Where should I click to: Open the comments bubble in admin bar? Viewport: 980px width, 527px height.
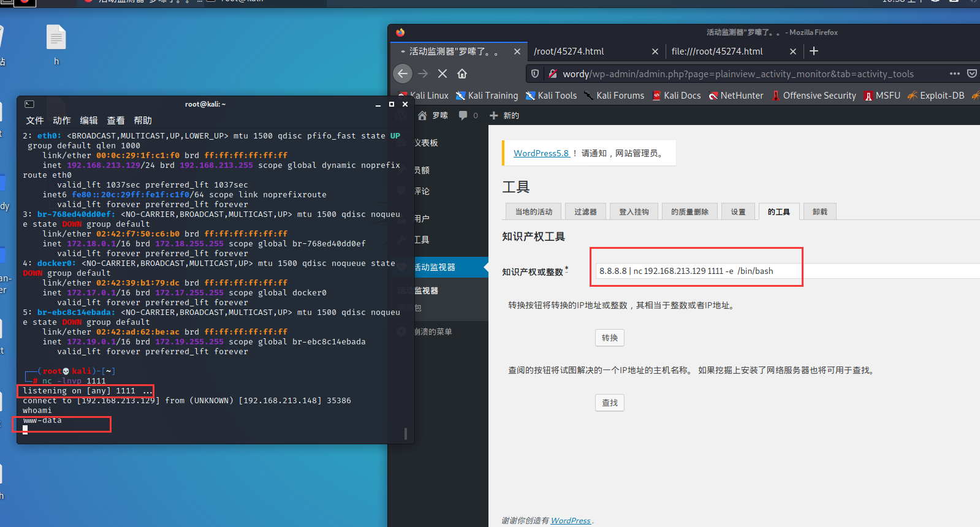[x=468, y=115]
